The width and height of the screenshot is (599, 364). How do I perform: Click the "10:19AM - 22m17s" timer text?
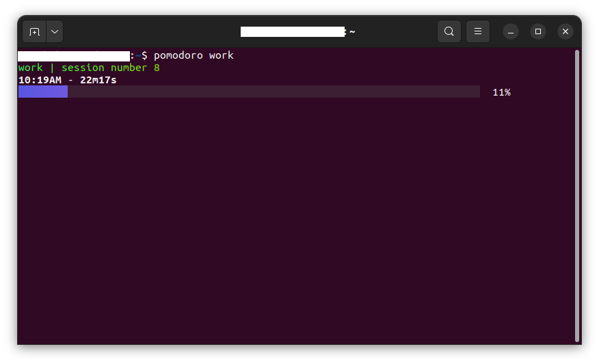tap(67, 80)
